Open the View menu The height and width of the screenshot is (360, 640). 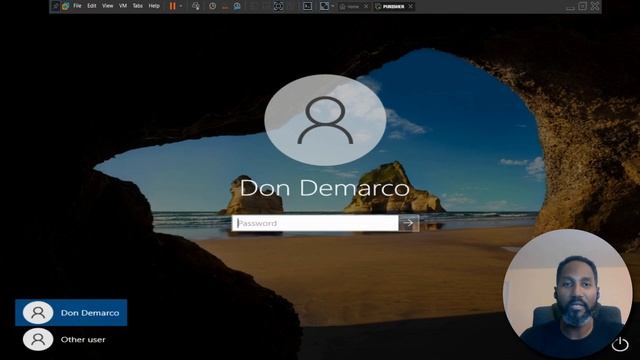pos(107,6)
